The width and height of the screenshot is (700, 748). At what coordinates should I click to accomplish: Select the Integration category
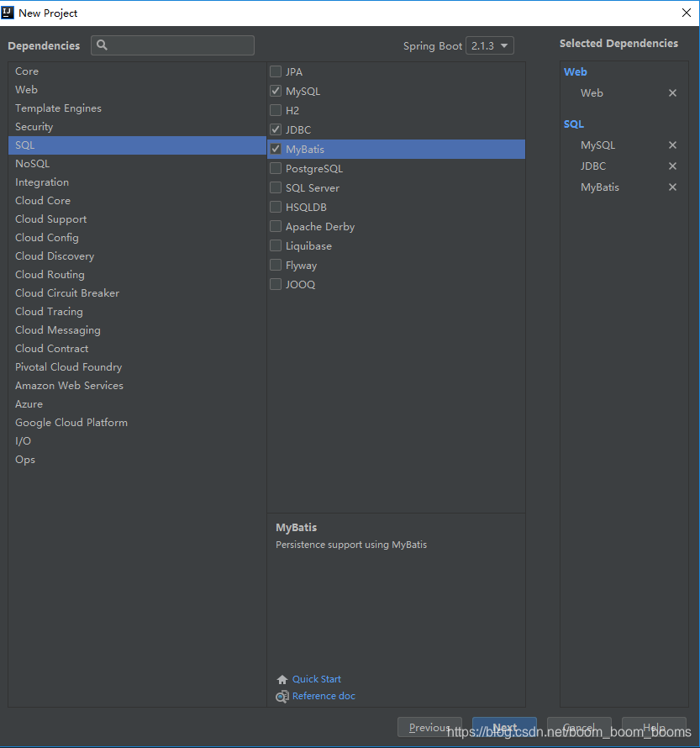tap(137, 182)
